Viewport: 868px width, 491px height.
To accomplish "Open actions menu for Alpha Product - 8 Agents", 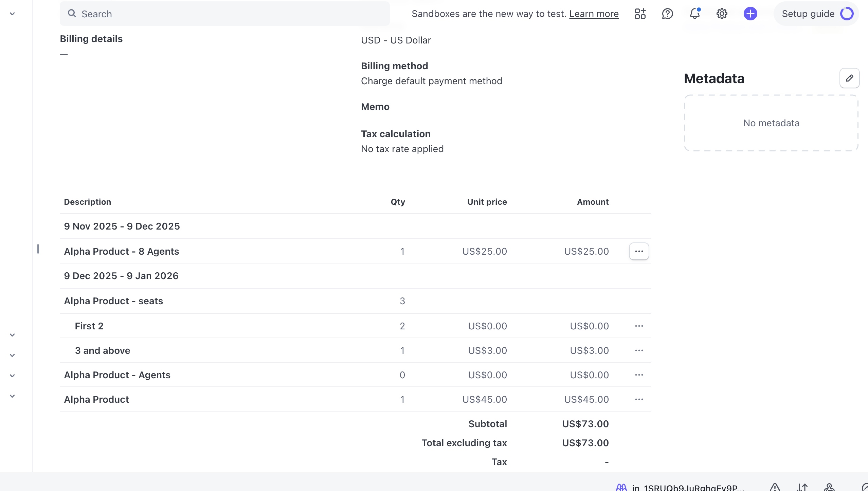I will point(639,252).
